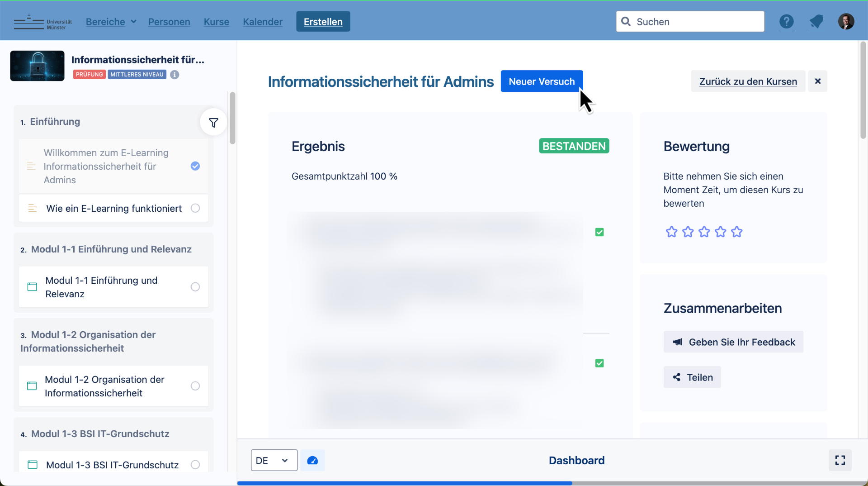
Task: Open Modul 1-2 Organisation der Informationssicherheit lesson
Action: click(x=113, y=386)
